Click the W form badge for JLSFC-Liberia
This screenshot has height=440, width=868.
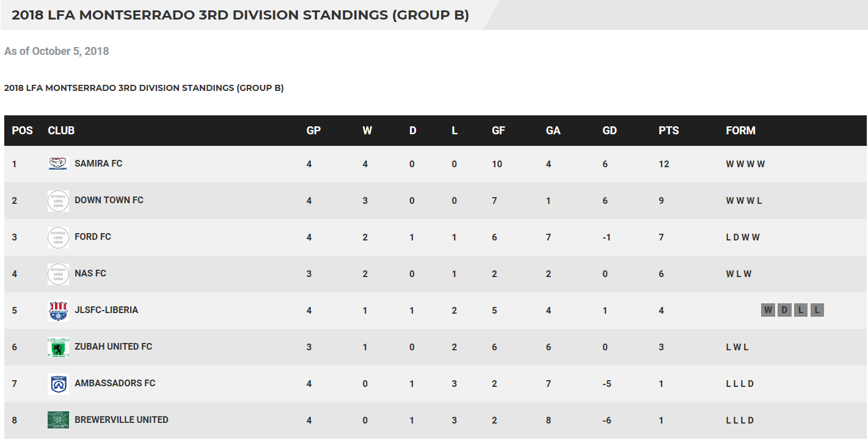tap(768, 310)
